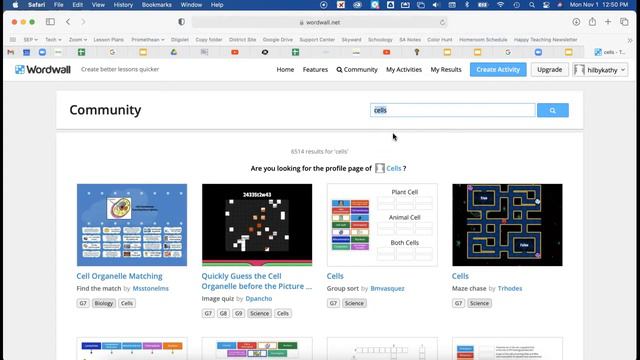The width and height of the screenshot is (640, 360).
Task: Open Spotlight search in the menu bar
Action: (531, 5)
